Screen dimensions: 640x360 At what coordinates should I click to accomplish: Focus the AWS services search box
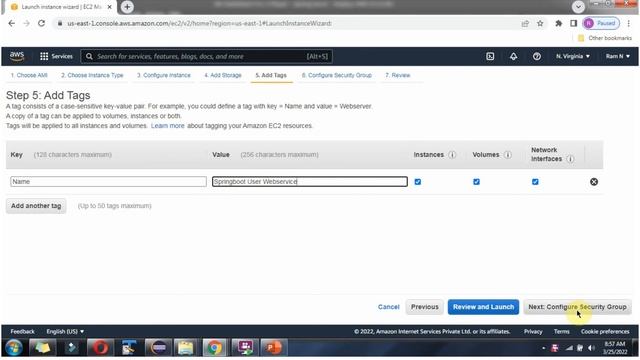(x=207, y=56)
